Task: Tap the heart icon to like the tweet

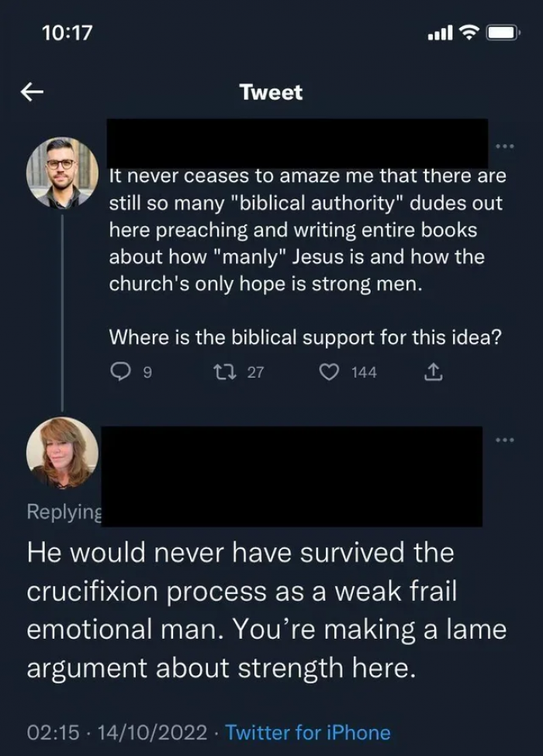Action: (329, 373)
